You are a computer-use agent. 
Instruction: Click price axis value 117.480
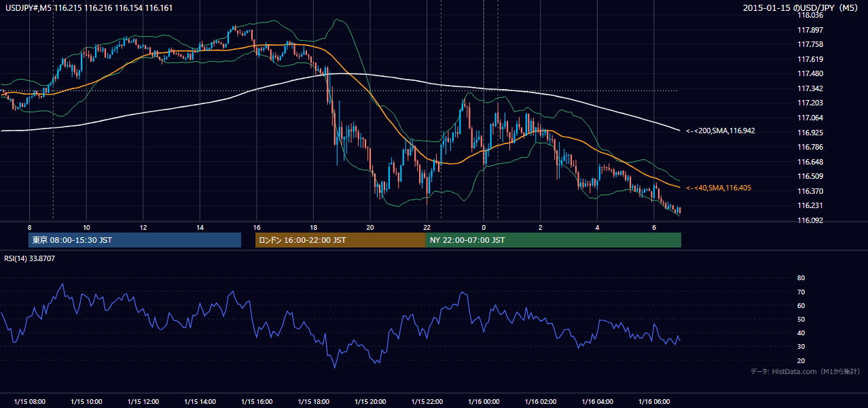(x=810, y=73)
